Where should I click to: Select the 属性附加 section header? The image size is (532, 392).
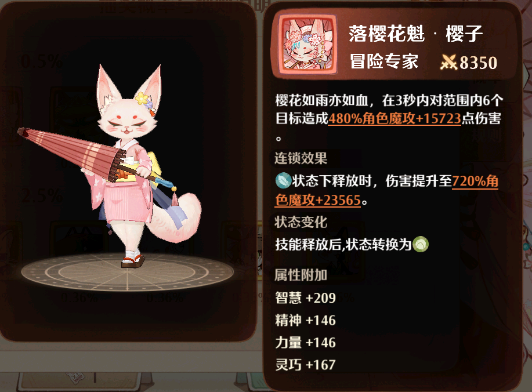pyautogui.click(x=301, y=275)
